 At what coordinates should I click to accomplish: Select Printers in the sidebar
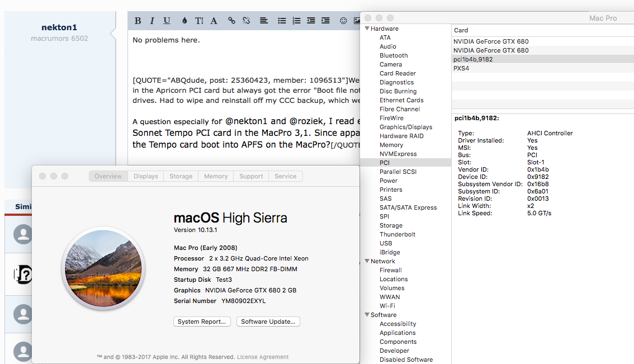pyautogui.click(x=391, y=190)
